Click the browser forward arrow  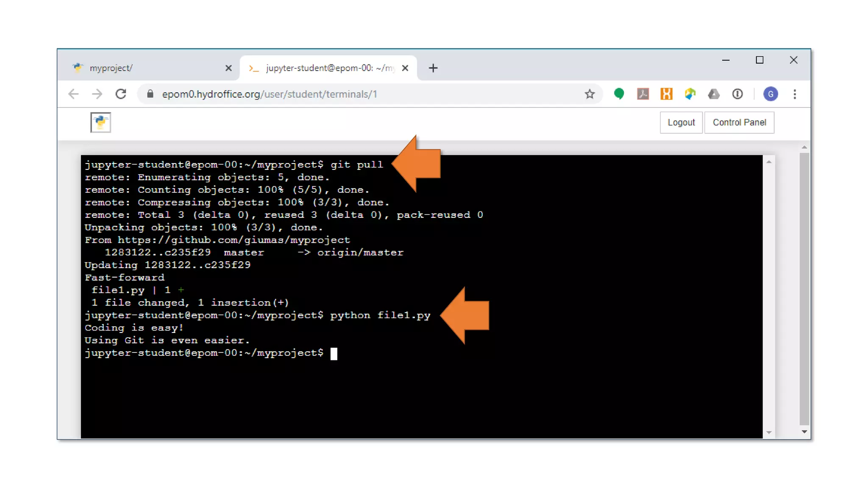pyautogui.click(x=97, y=94)
